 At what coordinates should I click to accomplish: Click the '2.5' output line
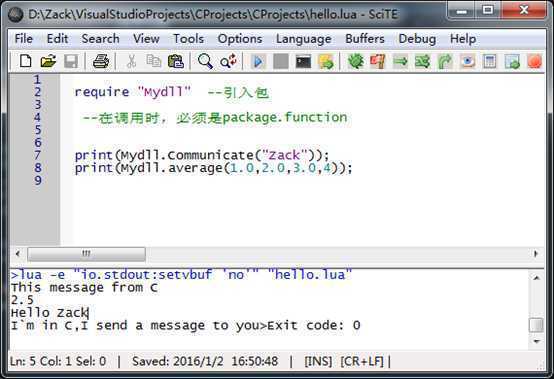(x=22, y=300)
